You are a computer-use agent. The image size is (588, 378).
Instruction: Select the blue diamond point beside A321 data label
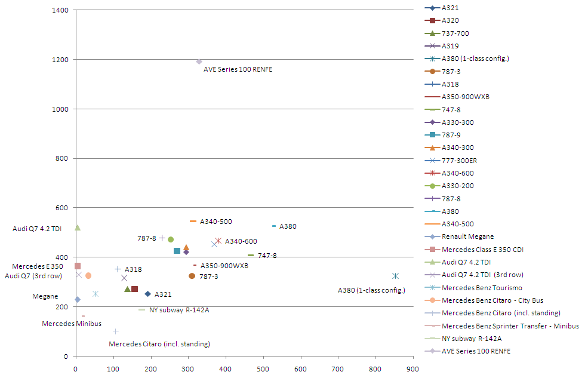coord(147,294)
